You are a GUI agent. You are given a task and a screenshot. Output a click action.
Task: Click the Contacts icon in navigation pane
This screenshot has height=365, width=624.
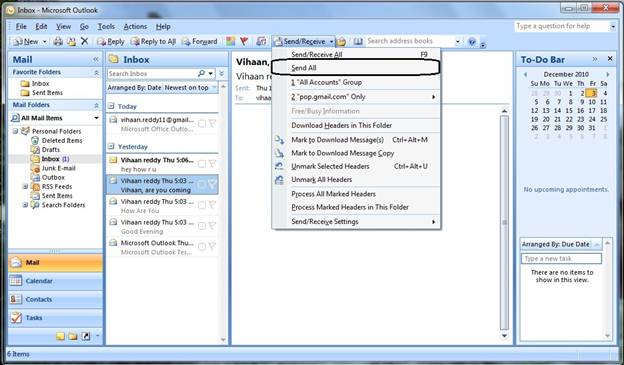coord(16,299)
